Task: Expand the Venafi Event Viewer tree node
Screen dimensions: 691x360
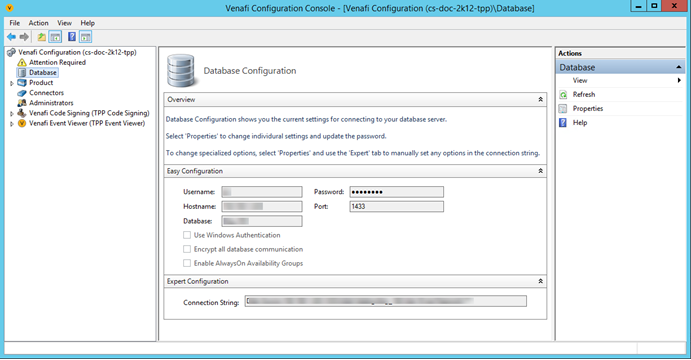Action: coord(12,124)
